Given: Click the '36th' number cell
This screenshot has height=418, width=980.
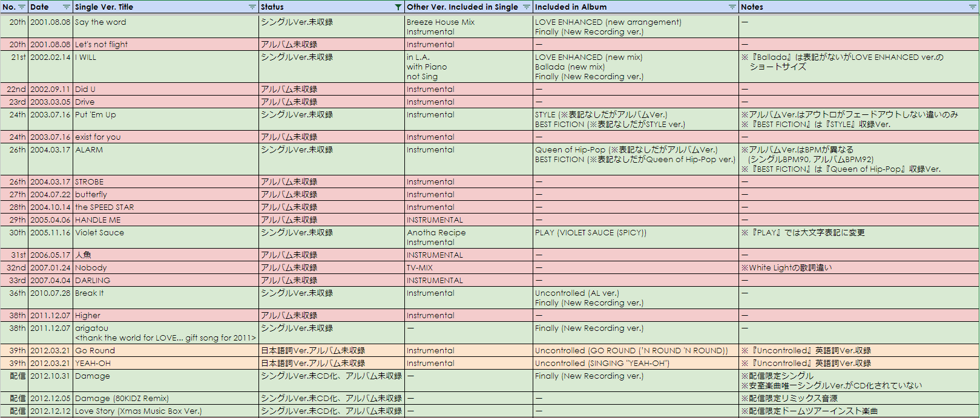Looking at the screenshot, I should (x=14, y=298).
